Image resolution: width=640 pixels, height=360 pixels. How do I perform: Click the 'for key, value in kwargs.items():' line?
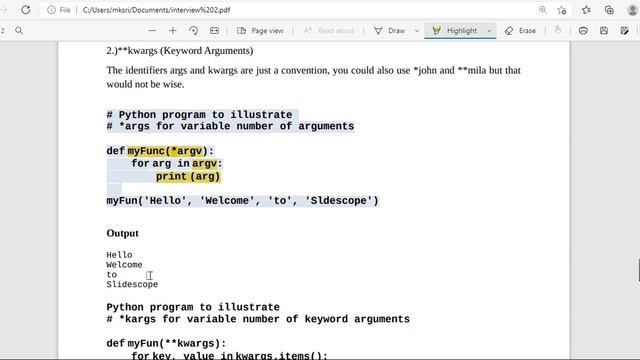click(229, 355)
